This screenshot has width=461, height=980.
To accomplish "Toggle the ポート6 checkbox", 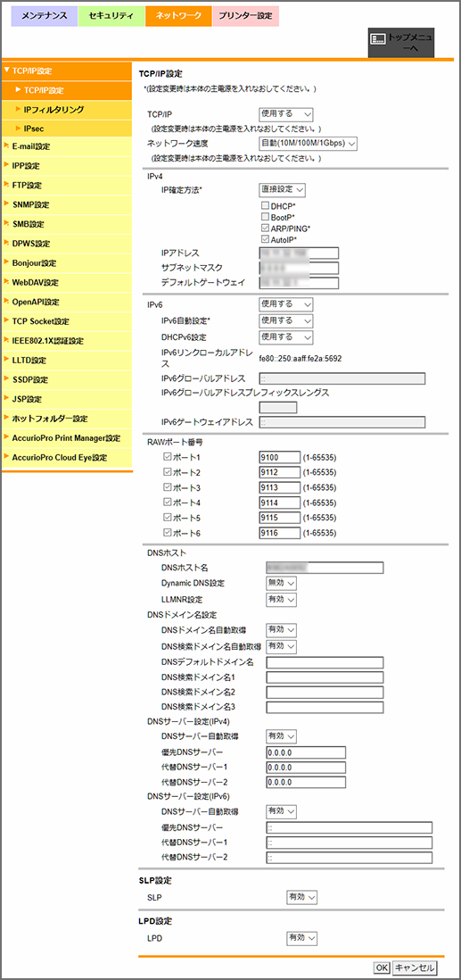I will 166,533.
